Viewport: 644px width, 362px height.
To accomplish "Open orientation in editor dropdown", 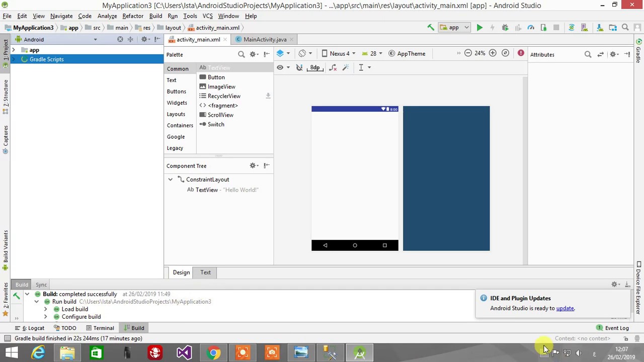I will point(305,53).
